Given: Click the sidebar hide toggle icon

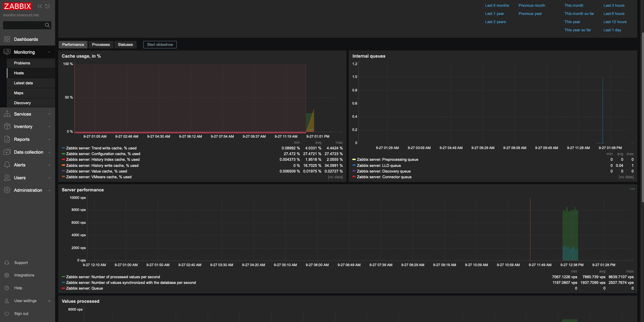Looking at the screenshot, I should pyautogui.click(x=47, y=6).
